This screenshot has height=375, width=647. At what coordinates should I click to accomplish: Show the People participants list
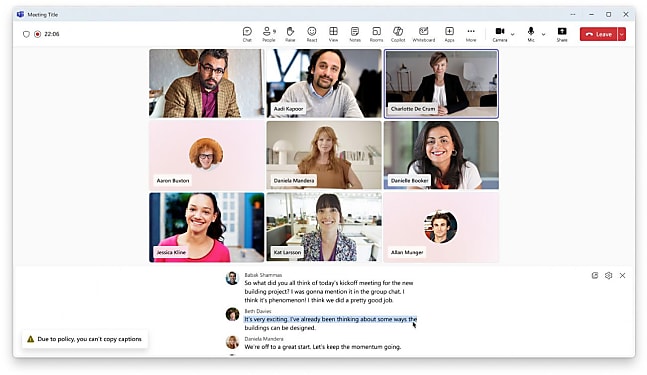269,34
